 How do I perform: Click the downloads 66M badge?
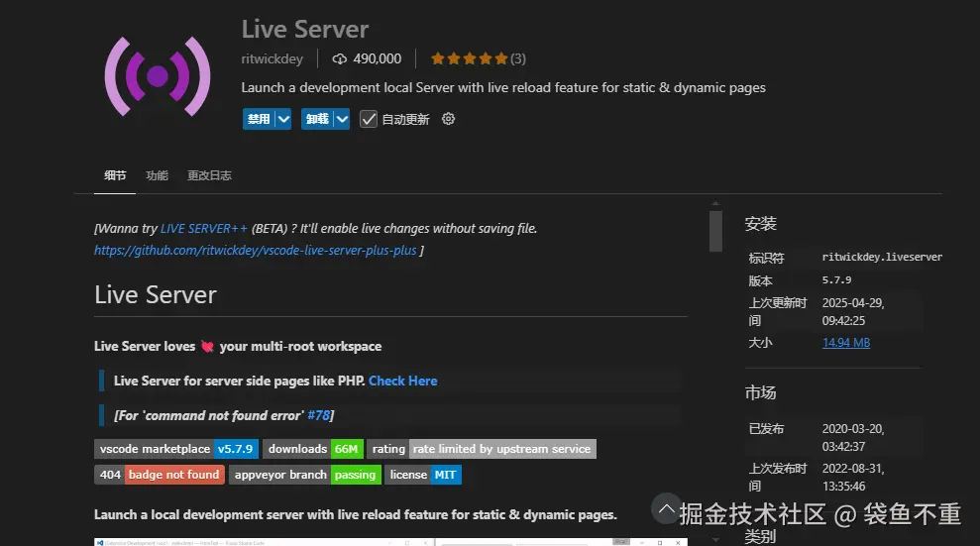313,449
